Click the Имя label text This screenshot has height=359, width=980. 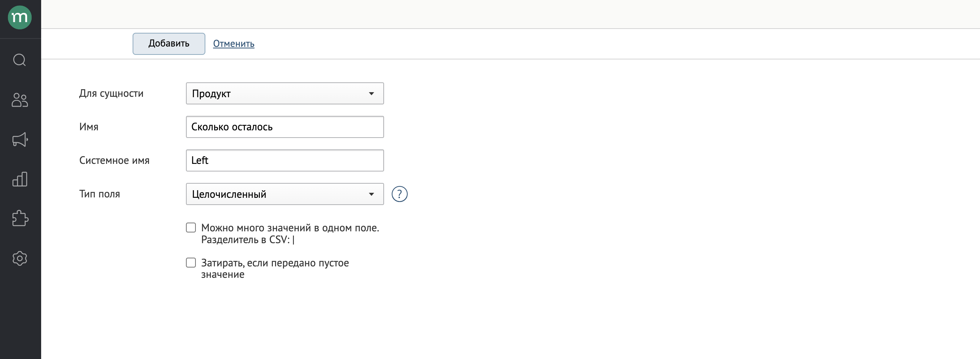[89, 127]
